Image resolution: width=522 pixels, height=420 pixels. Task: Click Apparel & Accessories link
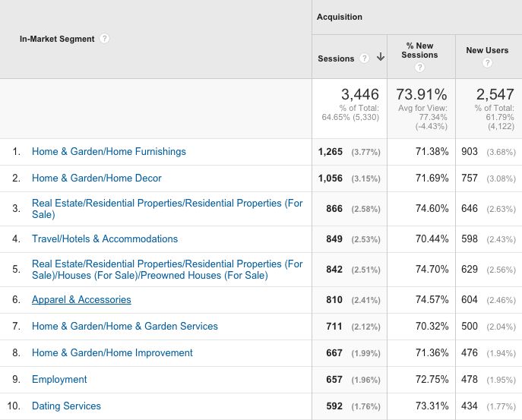click(81, 299)
